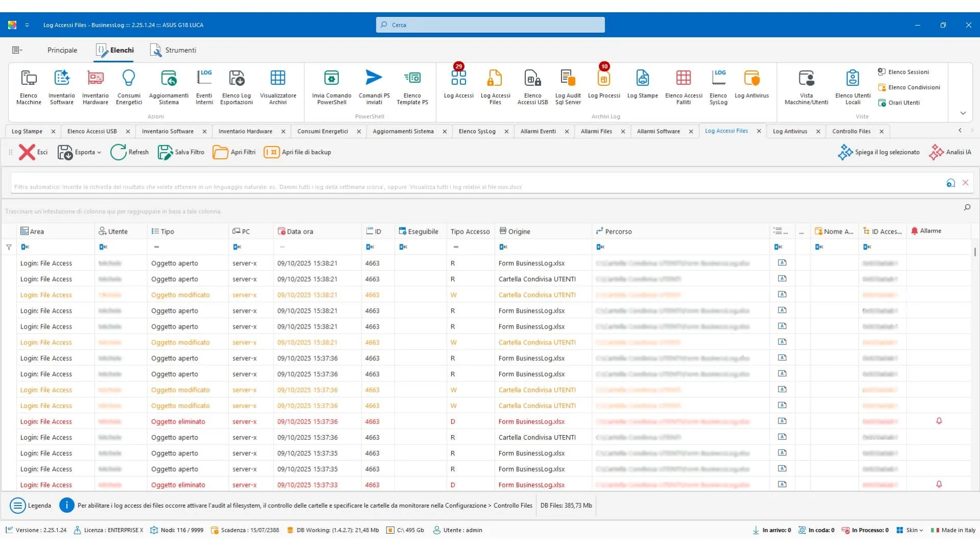Click the Esci button
Viewport: 980px width, 551px height.
click(33, 152)
